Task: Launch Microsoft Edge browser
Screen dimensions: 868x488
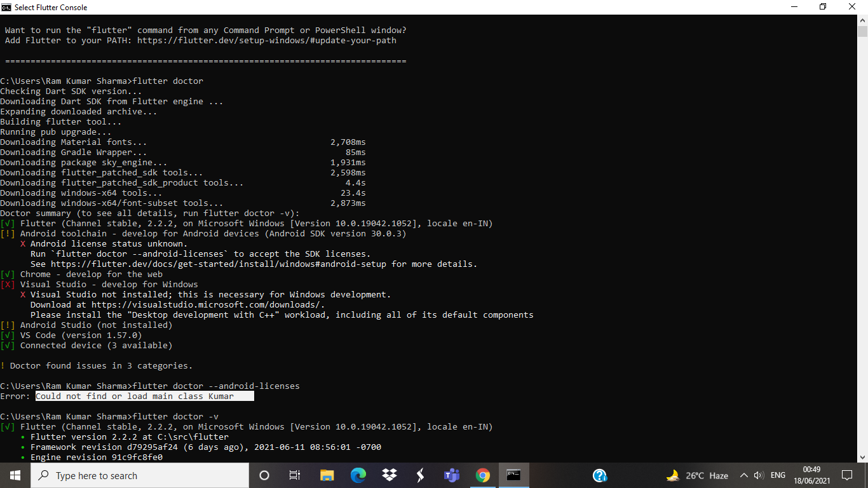Action: pos(358,475)
